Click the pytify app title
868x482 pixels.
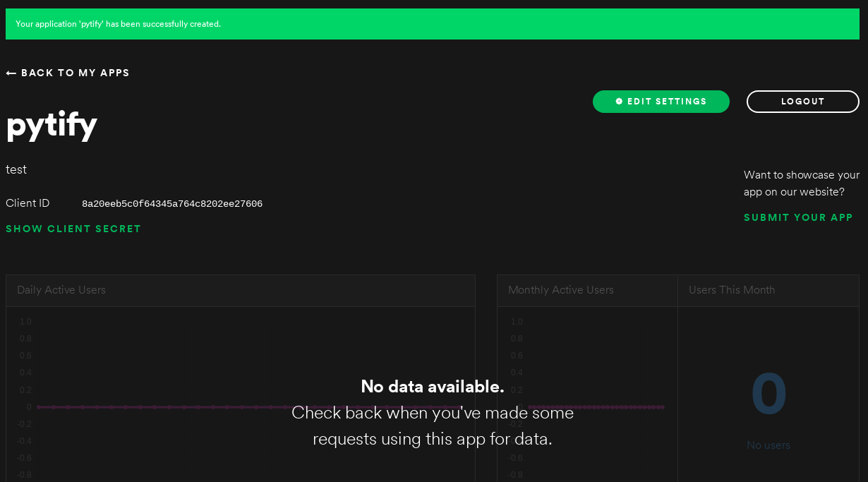coord(52,124)
